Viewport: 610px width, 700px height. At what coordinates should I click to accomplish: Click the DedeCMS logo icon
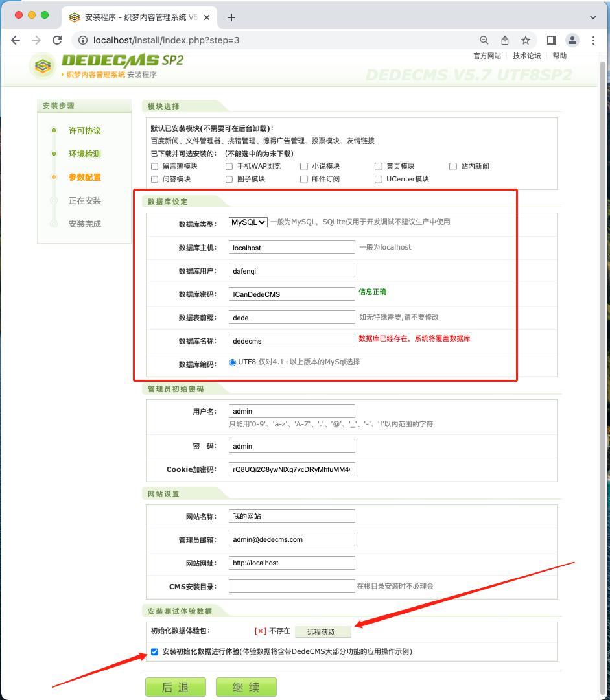coord(43,67)
